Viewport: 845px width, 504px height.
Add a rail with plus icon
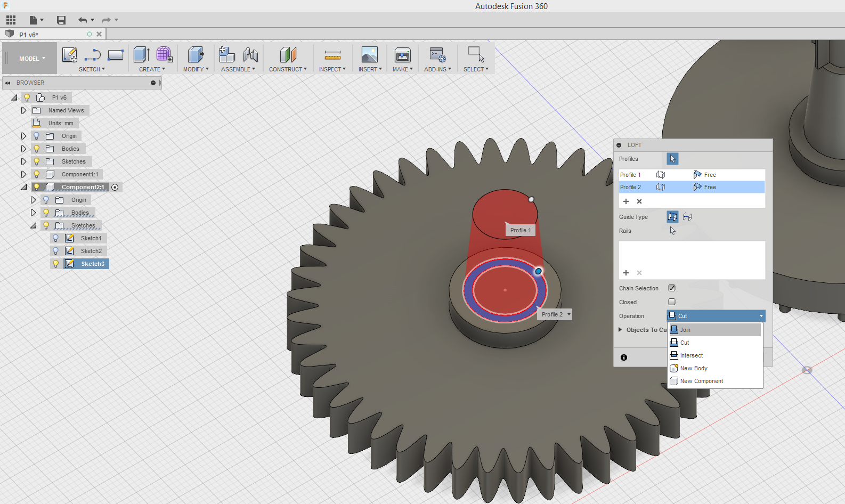tap(626, 273)
